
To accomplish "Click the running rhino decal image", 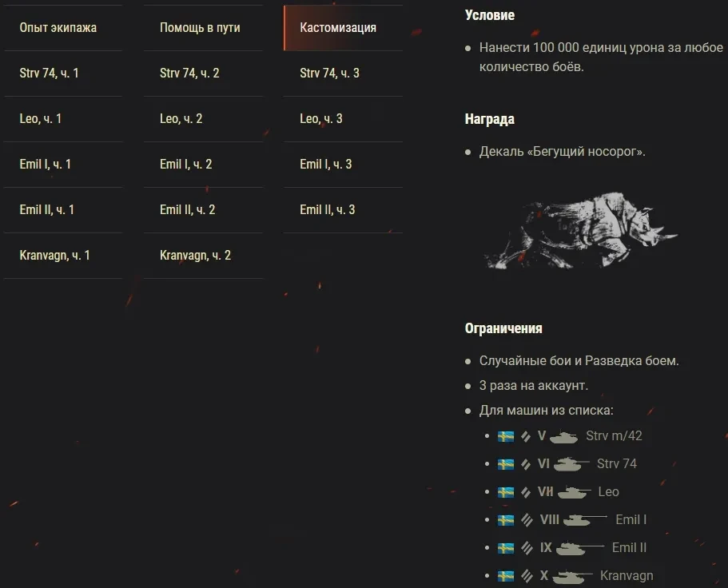I will point(580,228).
